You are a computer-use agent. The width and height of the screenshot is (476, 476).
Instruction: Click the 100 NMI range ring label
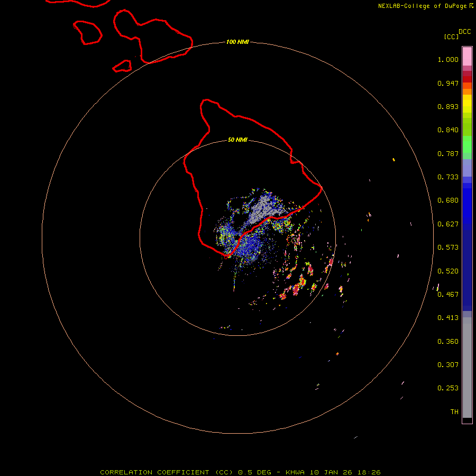[x=237, y=42]
